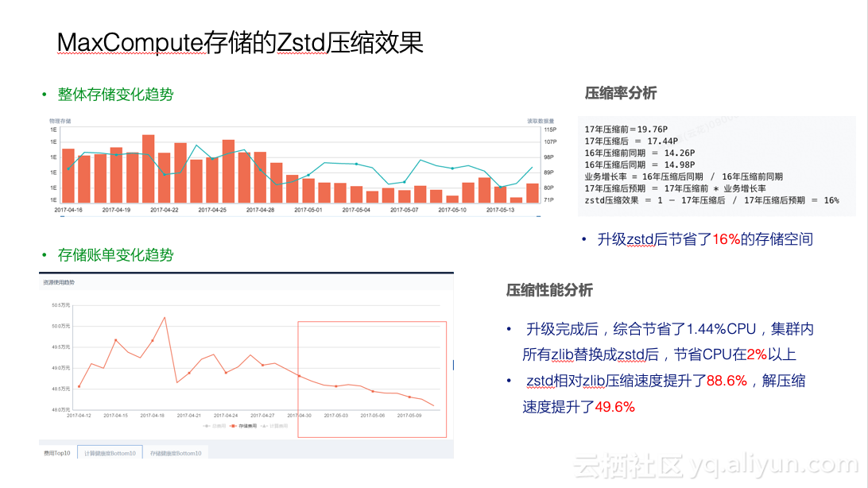
Task: Click the 资源使用趋势 panel title
Action: pos(59,282)
